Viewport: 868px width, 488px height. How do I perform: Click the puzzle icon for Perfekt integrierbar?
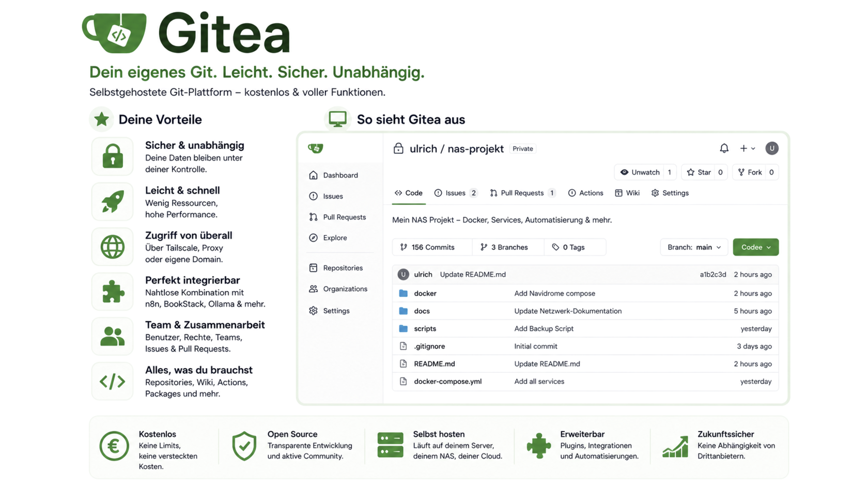(x=113, y=292)
